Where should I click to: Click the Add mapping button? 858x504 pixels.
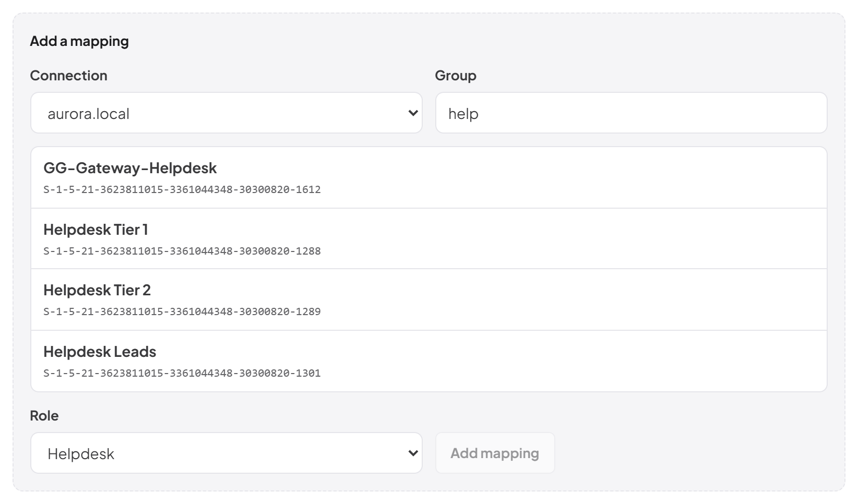[x=495, y=453]
